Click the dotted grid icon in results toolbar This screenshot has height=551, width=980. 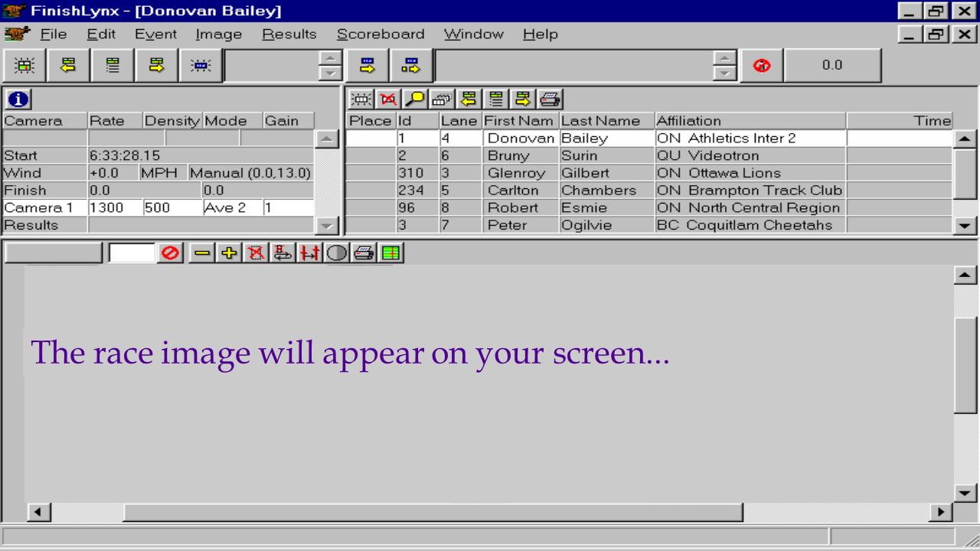(360, 99)
